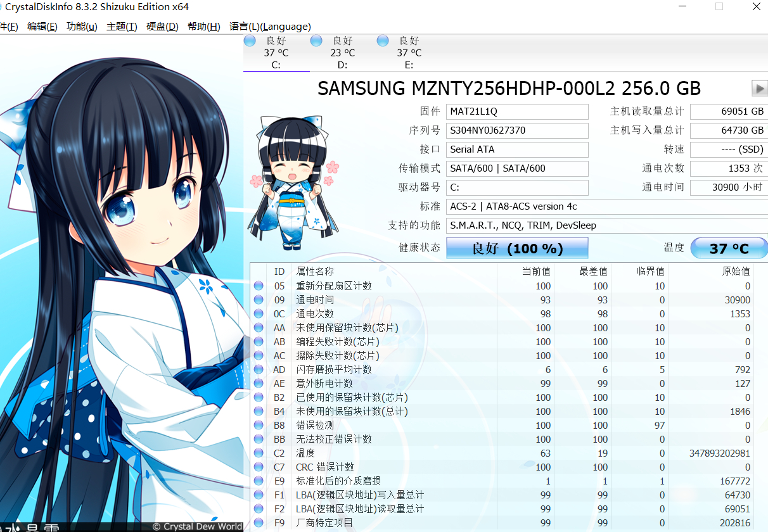768x532 pixels.
Task: Switch to the D: drive tab
Action: point(342,53)
